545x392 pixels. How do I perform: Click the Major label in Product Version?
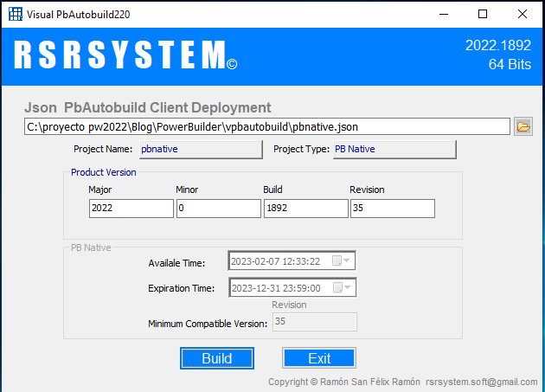pos(100,190)
